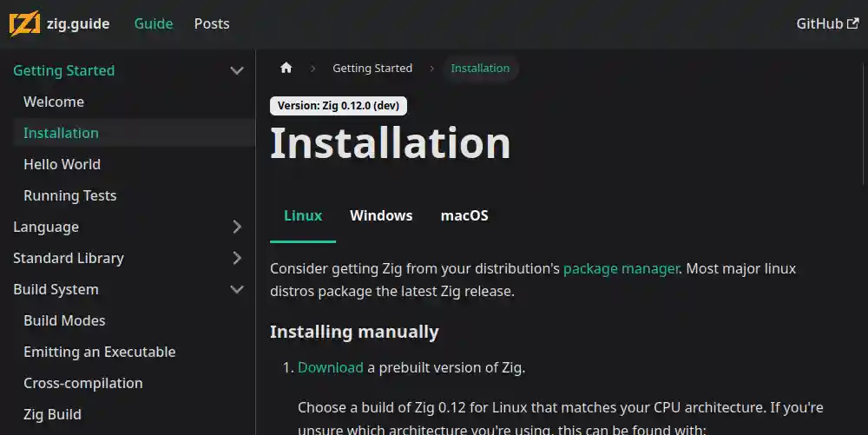Image resolution: width=868 pixels, height=435 pixels.
Task: Click the home breadcrumb icon
Action: click(286, 69)
